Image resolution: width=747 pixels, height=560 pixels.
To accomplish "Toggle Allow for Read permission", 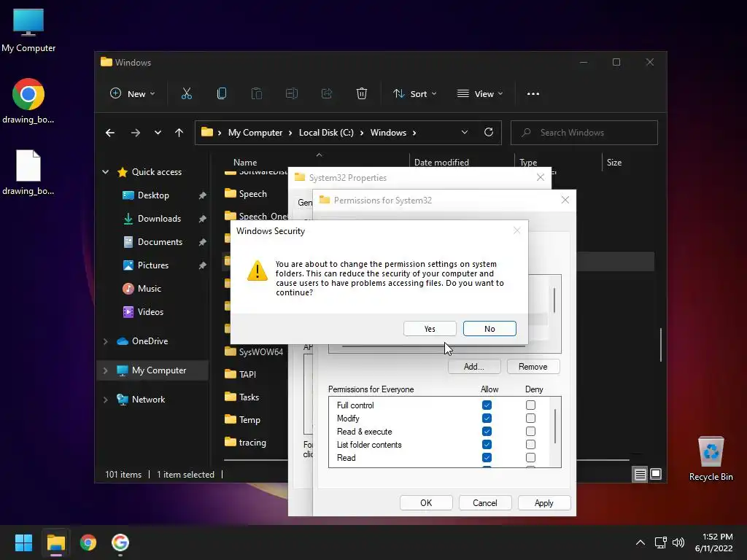I will pyautogui.click(x=487, y=458).
